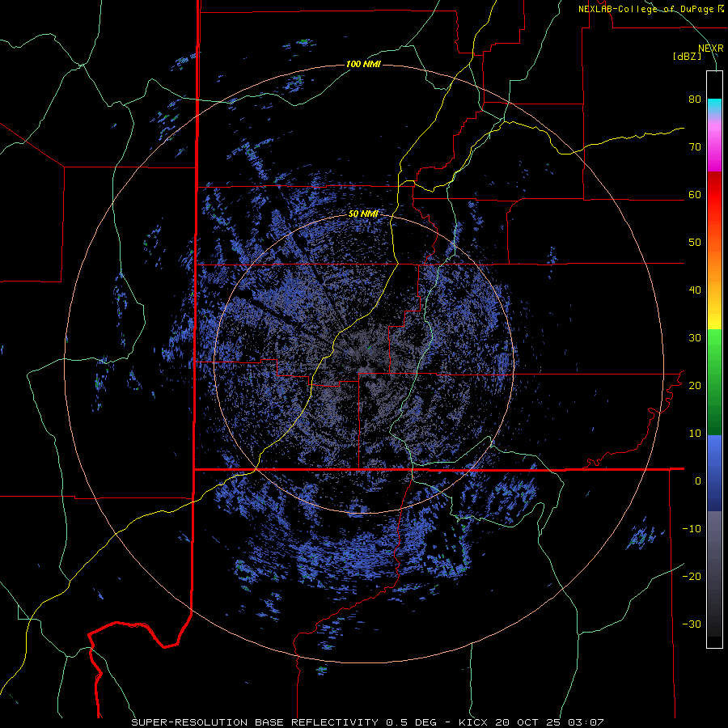This screenshot has width=728, height=728.
Task: Click the 100 NMI range ring label
Action: (363, 64)
